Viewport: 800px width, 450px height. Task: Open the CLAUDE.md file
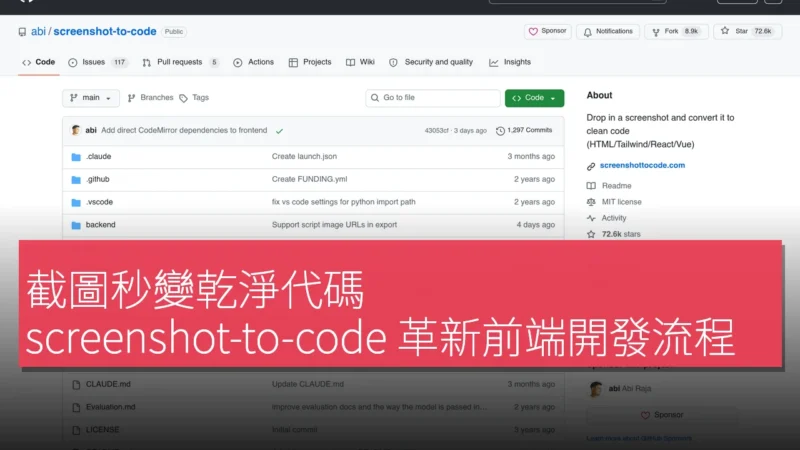pos(108,384)
